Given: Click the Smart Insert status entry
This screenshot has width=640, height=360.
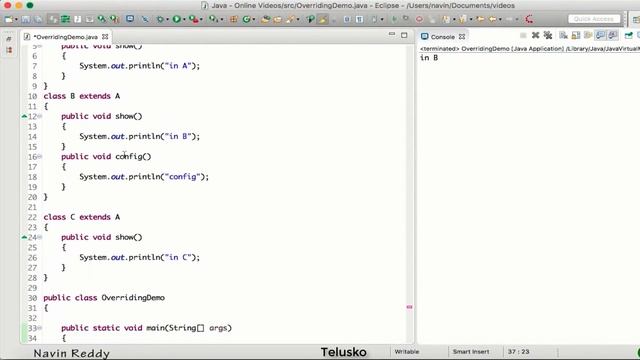Looking at the screenshot, I should coord(471,351).
